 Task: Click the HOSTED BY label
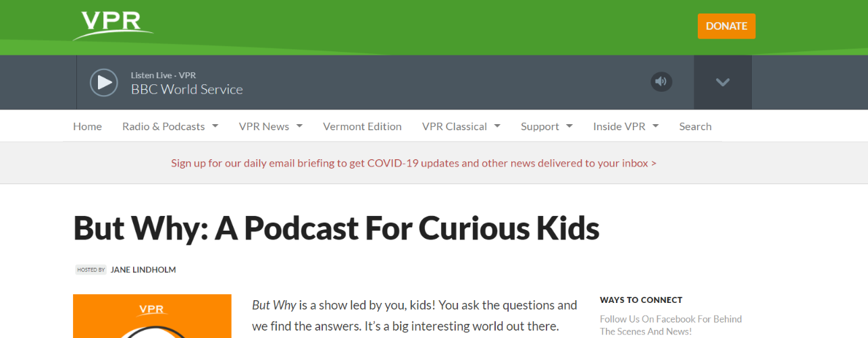[91, 270]
